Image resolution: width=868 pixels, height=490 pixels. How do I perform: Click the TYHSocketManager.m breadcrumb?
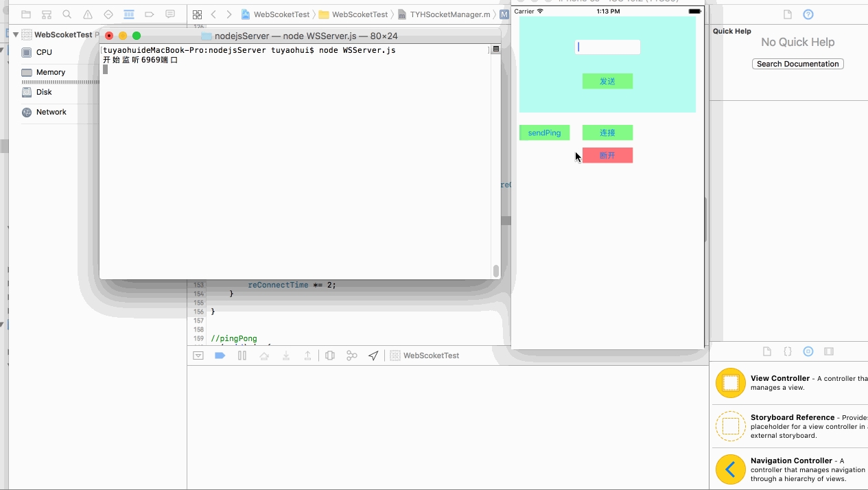point(444,14)
